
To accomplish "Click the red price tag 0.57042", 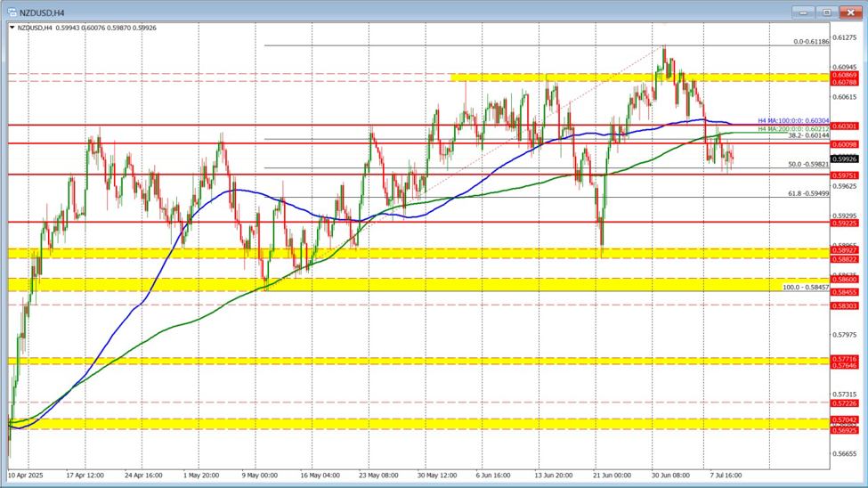I will click(845, 420).
